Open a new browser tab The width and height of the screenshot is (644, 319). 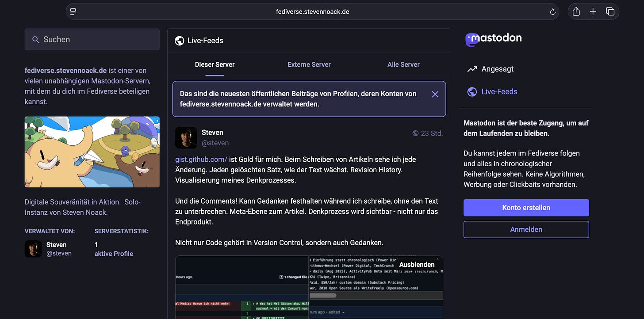(x=593, y=11)
